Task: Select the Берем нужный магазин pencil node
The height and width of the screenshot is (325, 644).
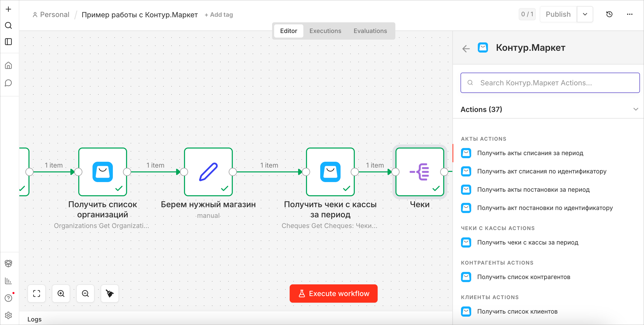Action: tap(208, 172)
